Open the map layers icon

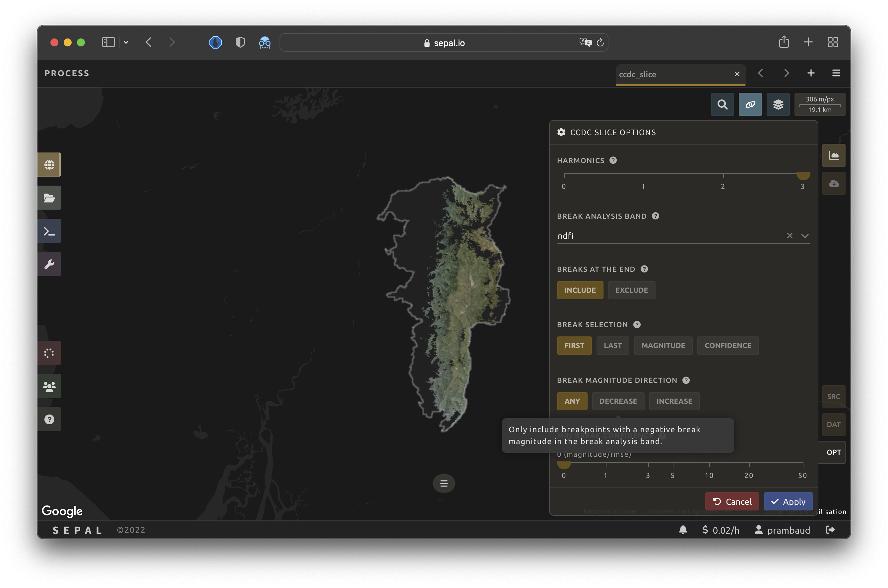(778, 105)
